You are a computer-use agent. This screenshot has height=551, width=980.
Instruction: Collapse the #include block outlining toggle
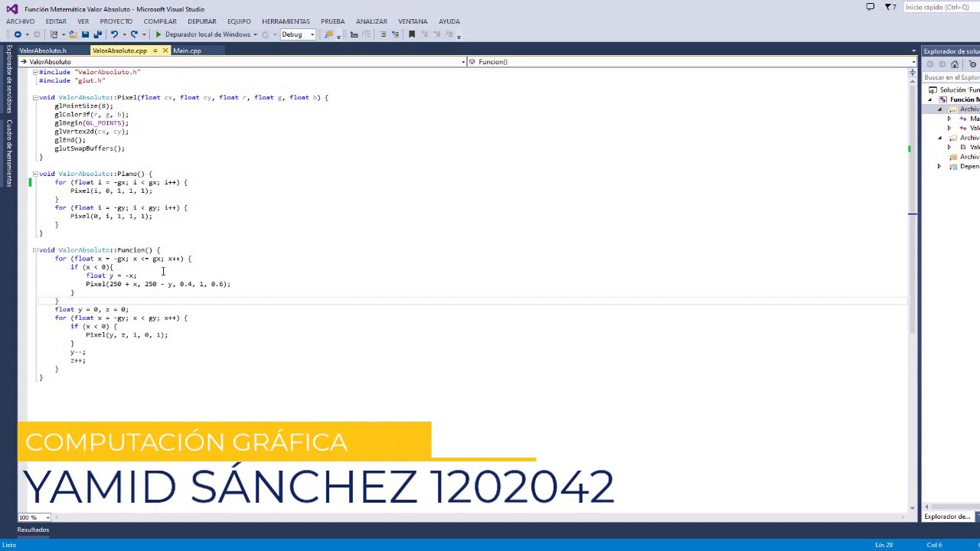[35, 72]
